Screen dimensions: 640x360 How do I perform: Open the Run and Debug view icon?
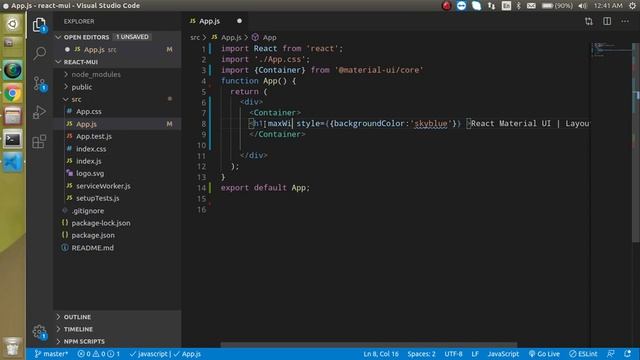[x=39, y=112]
